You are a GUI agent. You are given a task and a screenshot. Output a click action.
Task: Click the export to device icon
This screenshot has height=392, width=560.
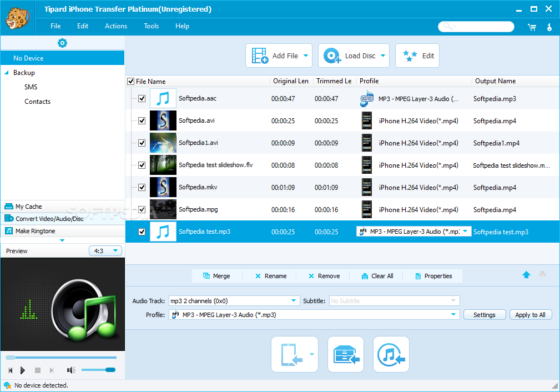[291, 354]
